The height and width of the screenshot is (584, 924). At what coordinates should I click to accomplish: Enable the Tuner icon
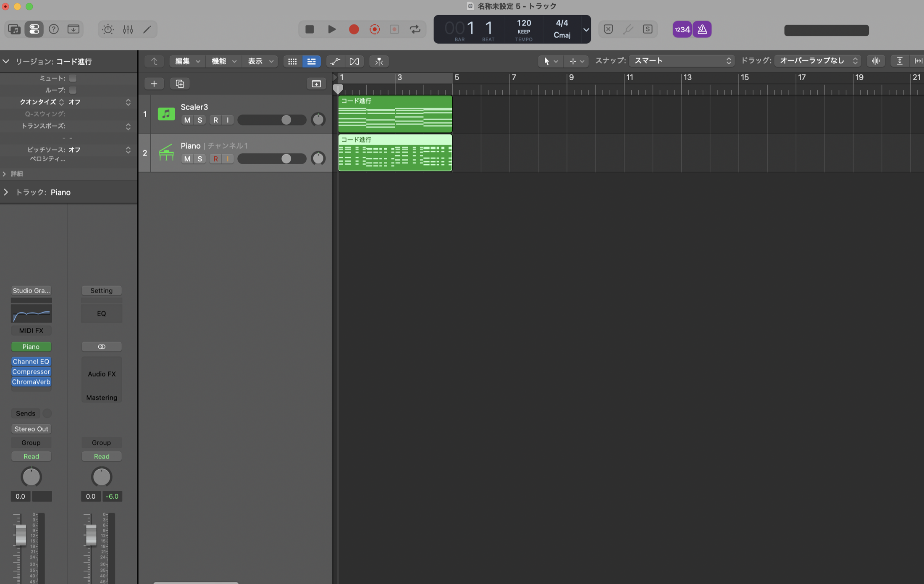pos(628,29)
